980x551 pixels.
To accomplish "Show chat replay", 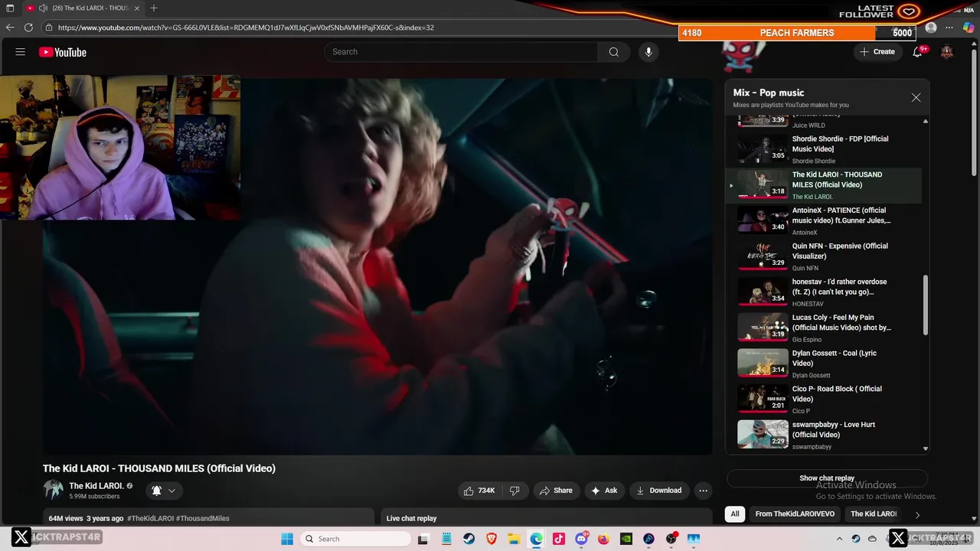I will [x=827, y=478].
